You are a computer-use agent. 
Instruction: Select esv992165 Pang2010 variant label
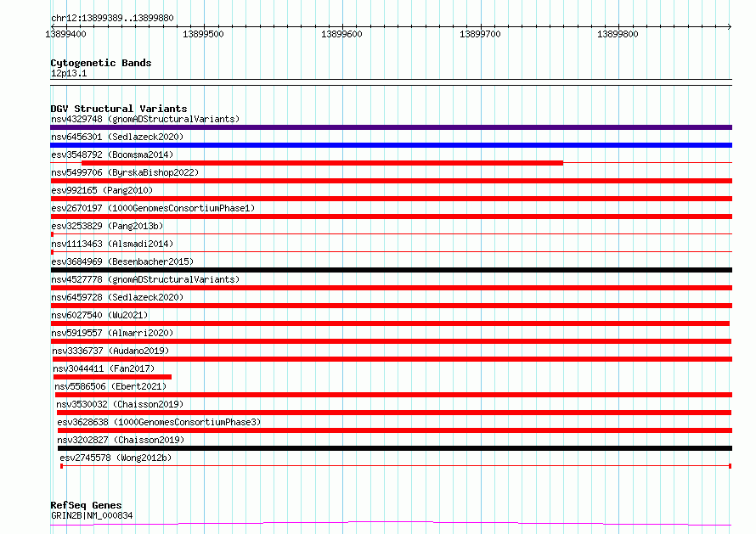pyautogui.click(x=102, y=190)
